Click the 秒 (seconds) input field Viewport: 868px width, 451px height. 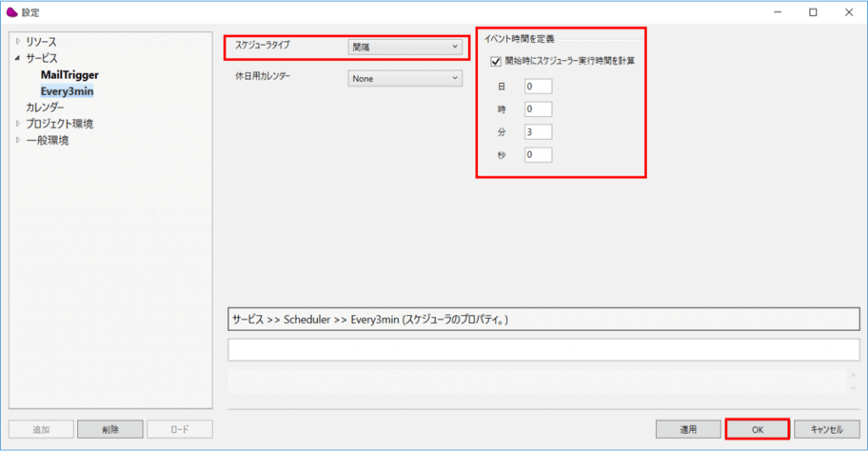click(538, 154)
